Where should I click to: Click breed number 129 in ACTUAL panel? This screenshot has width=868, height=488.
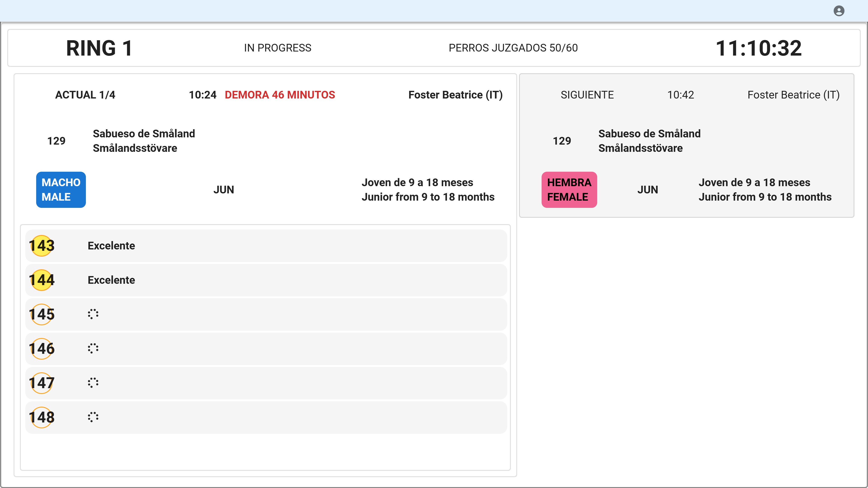pos(56,141)
